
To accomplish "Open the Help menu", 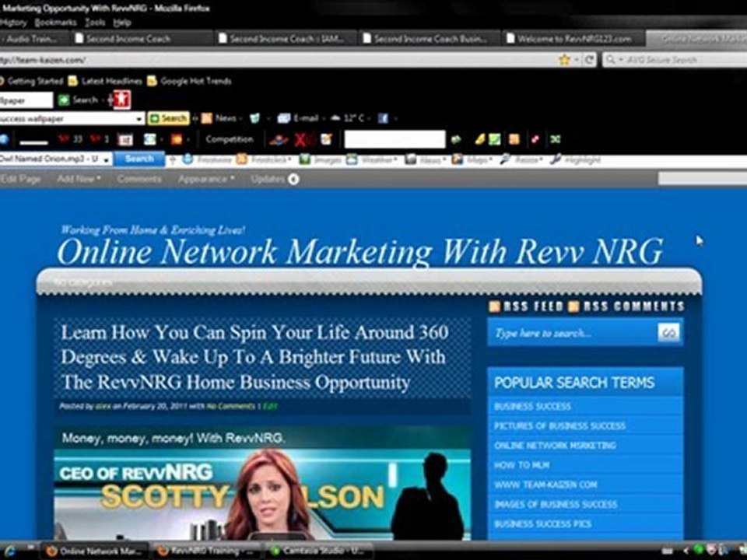I will [x=122, y=23].
